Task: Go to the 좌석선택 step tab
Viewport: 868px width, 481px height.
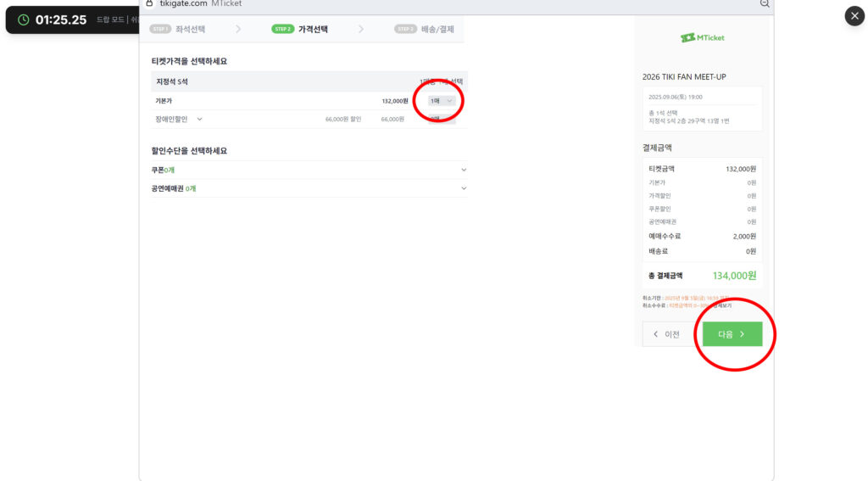Action: (x=190, y=29)
